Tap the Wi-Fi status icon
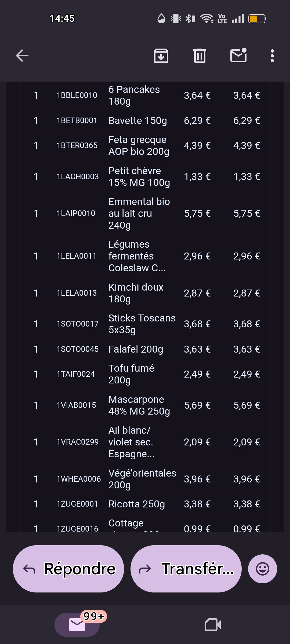 207,19
